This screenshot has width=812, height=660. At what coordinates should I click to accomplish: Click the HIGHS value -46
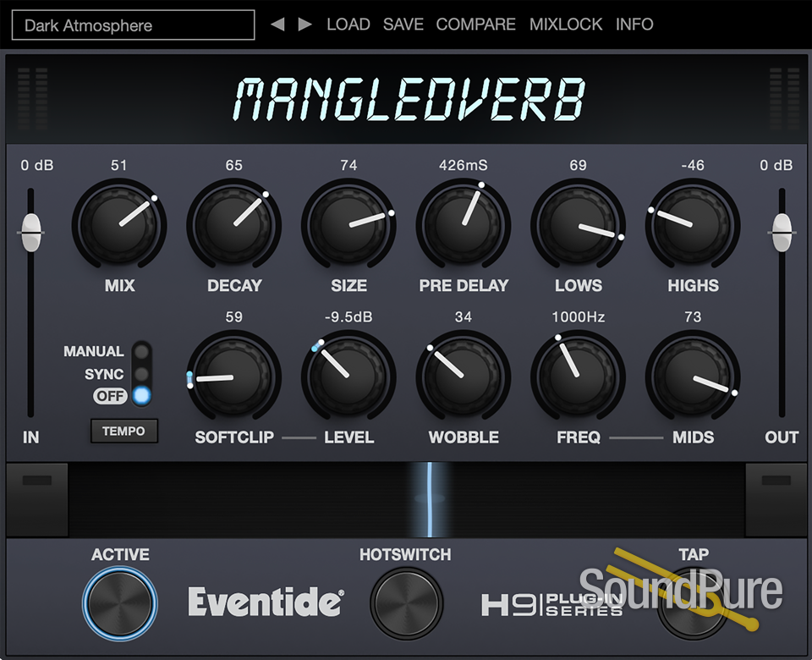[x=693, y=165]
